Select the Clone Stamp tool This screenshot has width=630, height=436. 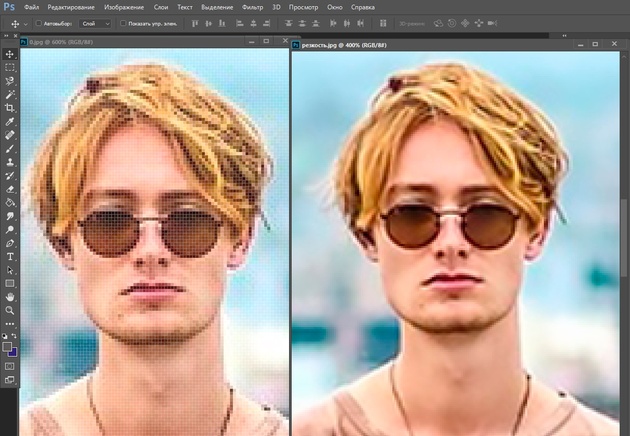coord(10,161)
